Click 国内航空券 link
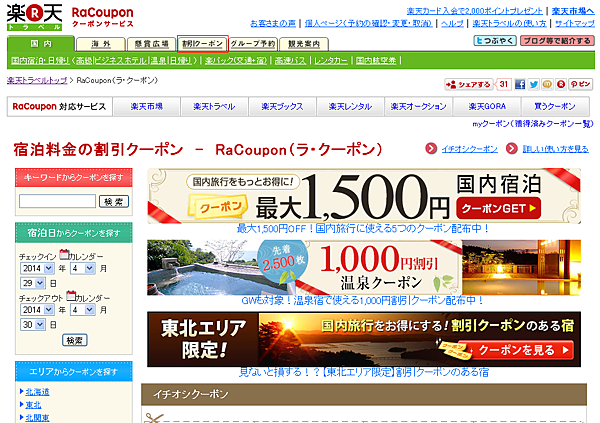 [376, 60]
